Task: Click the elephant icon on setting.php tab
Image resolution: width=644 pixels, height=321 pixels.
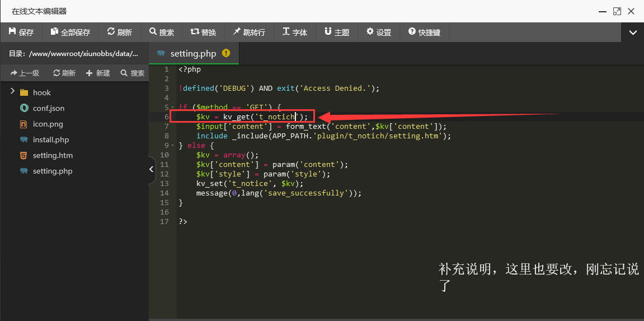Action: 161,53
